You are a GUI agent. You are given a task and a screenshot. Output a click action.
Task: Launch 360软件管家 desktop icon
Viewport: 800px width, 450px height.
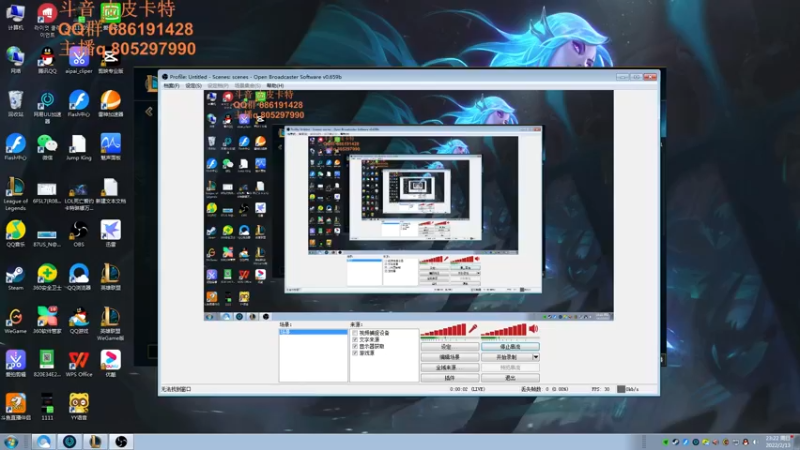pyautogui.click(x=47, y=320)
